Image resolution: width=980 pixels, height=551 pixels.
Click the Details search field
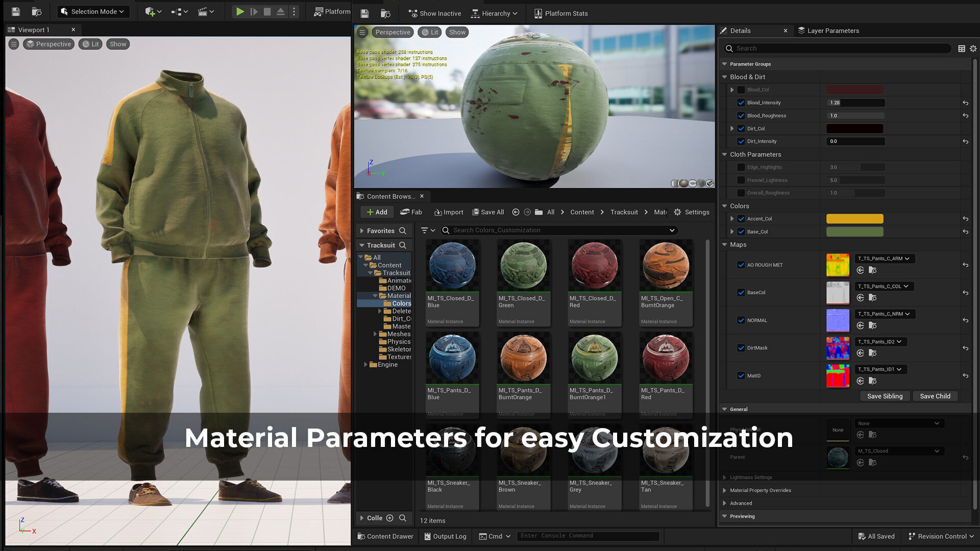(837, 48)
